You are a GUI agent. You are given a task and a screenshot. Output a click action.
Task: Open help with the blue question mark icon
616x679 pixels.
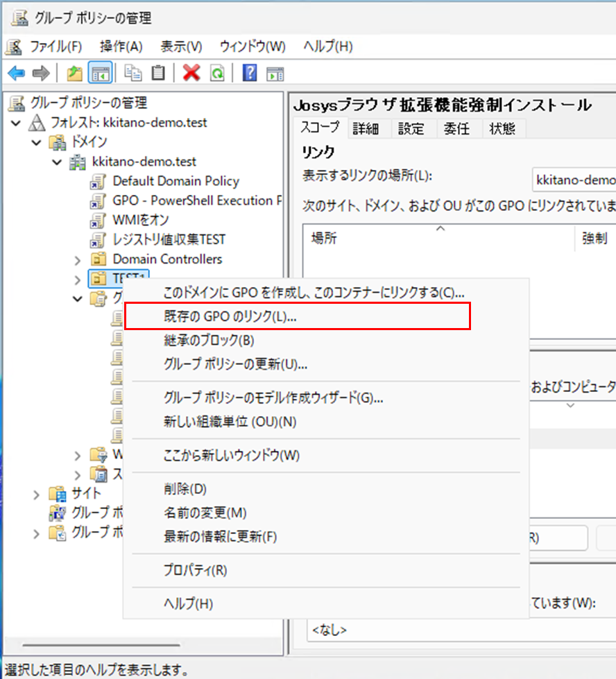pyautogui.click(x=250, y=73)
